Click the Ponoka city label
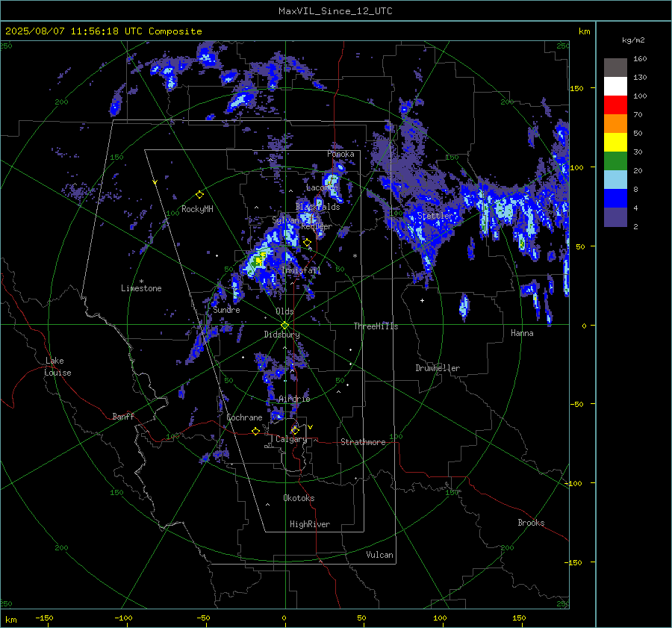Image resolution: width=672 pixels, height=628 pixels. point(340,154)
